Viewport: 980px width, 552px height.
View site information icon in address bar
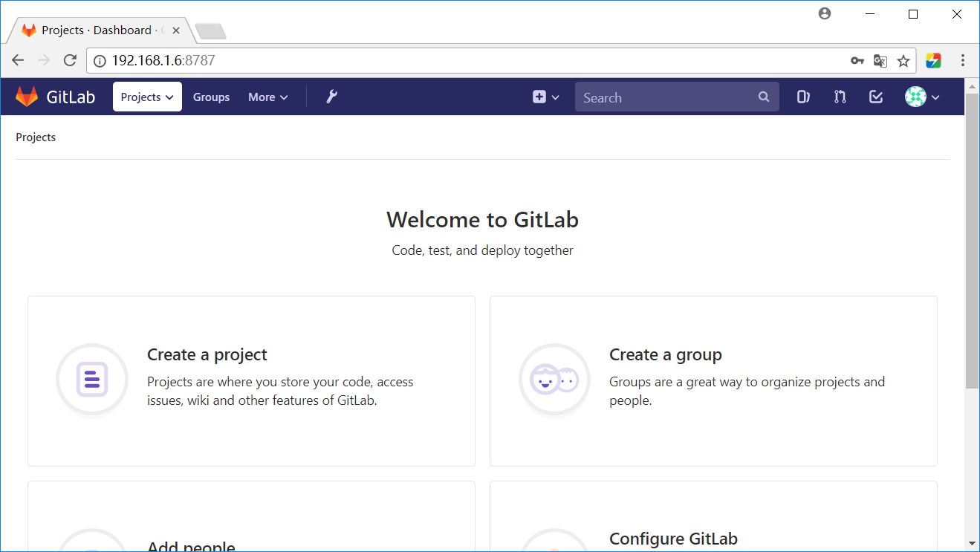click(100, 61)
